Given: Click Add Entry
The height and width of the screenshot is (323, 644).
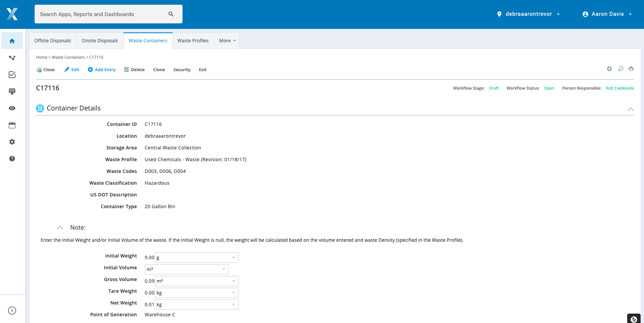Looking at the screenshot, I should point(102,70).
